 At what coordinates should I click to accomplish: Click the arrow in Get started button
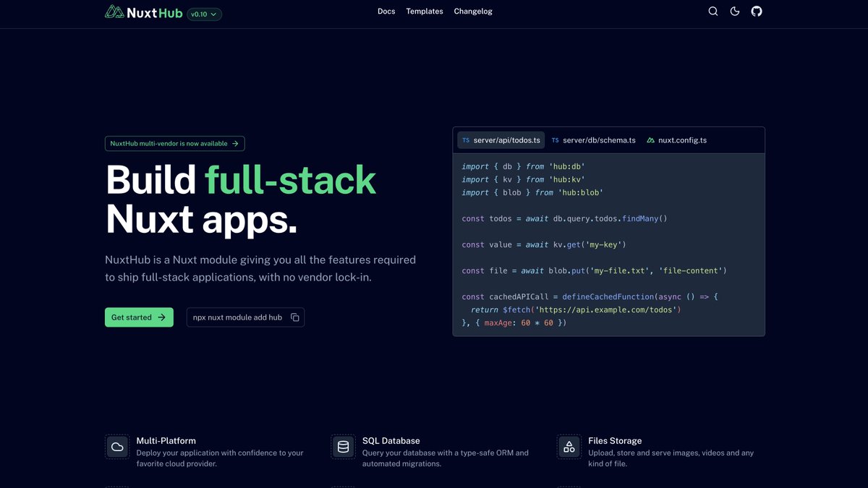(x=161, y=317)
